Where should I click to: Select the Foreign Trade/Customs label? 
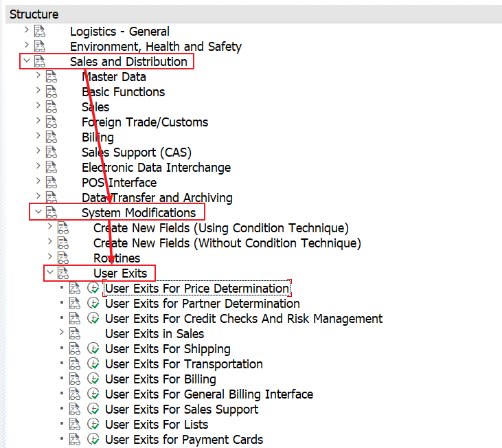point(145,122)
